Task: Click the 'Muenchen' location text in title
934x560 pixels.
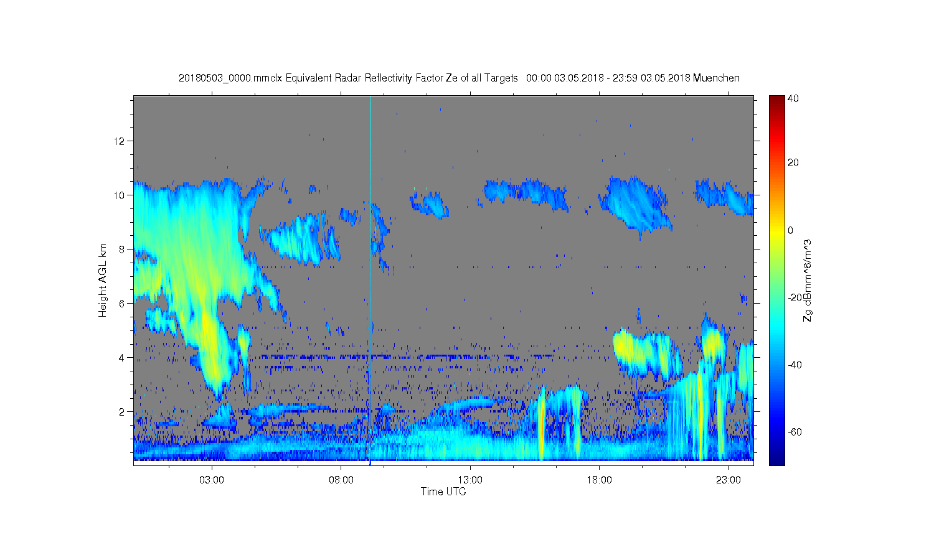Action: coord(716,78)
